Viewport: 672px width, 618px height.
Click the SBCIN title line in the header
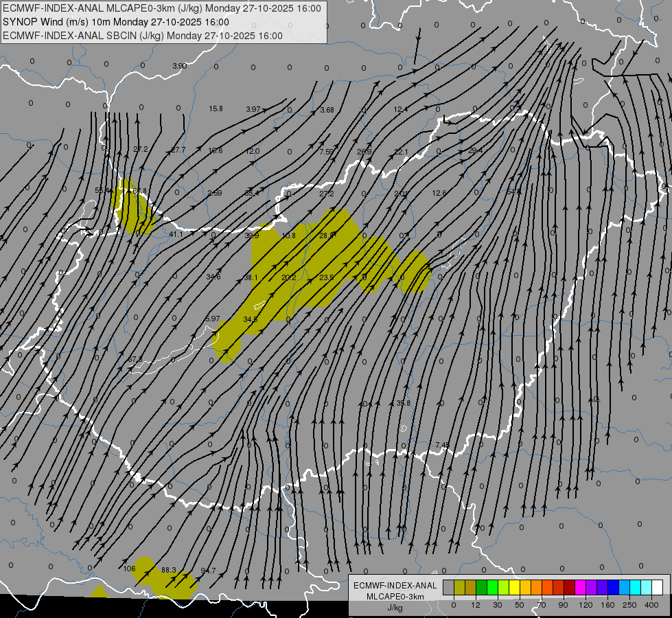click(x=143, y=36)
